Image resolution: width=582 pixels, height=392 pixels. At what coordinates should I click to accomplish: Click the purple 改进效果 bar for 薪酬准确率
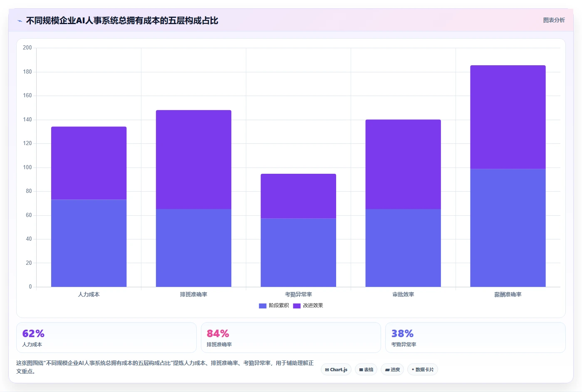pyautogui.click(x=508, y=117)
